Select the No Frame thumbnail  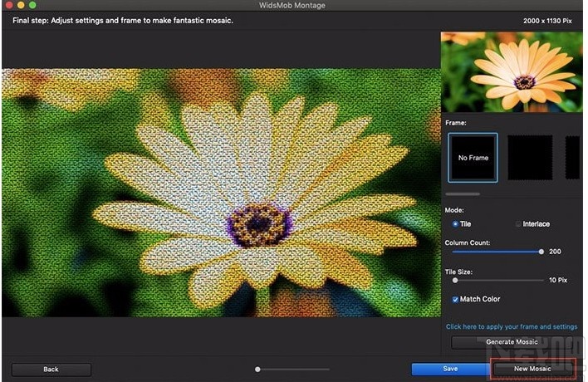[473, 158]
